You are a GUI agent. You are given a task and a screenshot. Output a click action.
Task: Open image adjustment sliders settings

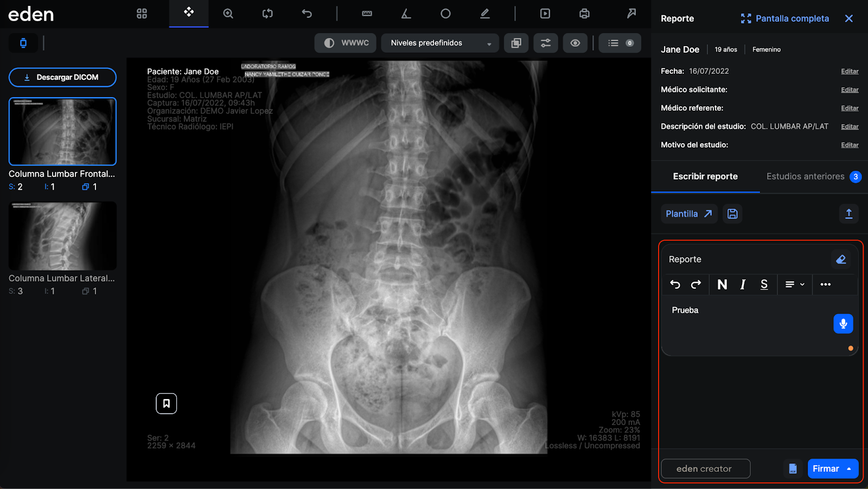[546, 43]
